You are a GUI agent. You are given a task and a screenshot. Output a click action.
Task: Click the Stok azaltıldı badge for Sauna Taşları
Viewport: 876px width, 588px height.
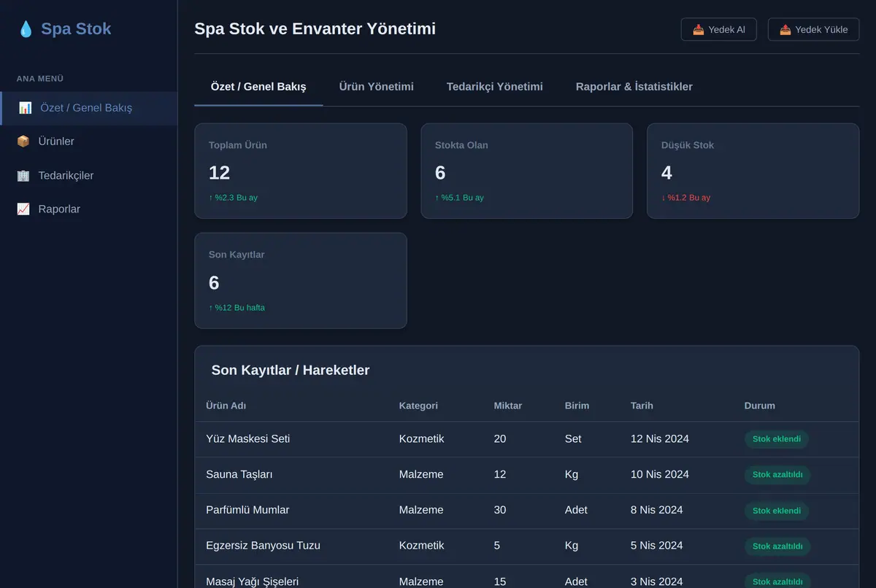777,475
